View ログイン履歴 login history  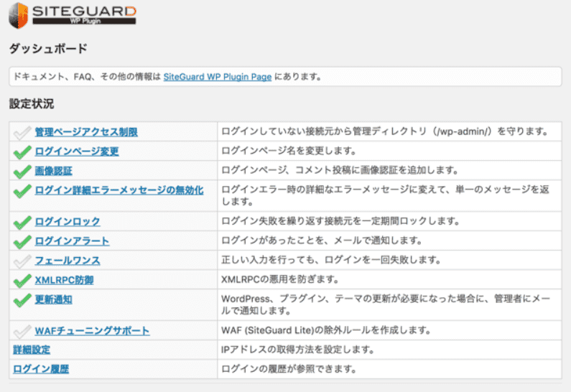pyautogui.click(x=41, y=369)
